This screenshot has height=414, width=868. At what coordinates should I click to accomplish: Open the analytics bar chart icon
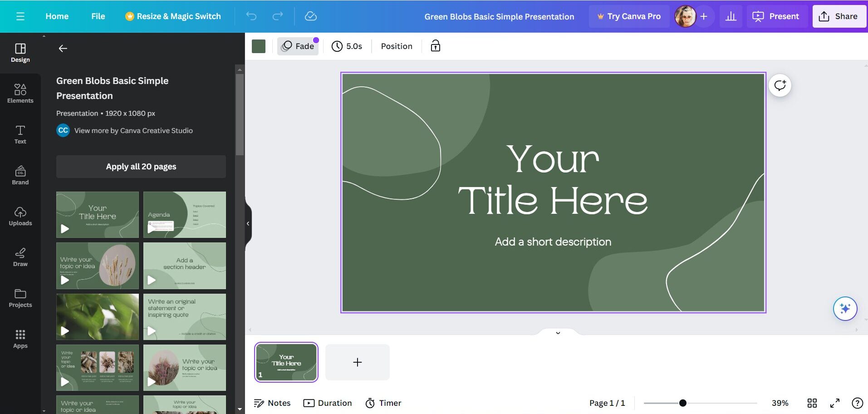731,16
